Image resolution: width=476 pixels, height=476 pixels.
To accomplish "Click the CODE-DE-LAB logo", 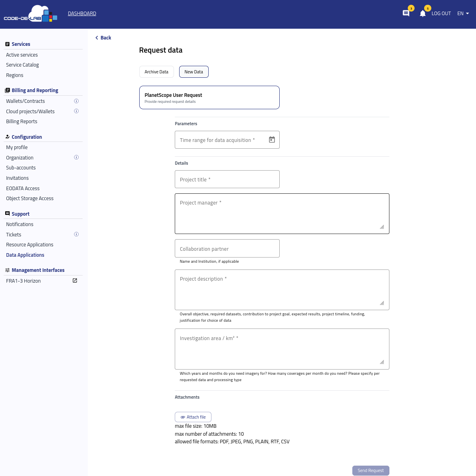I will click(x=30, y=14).
